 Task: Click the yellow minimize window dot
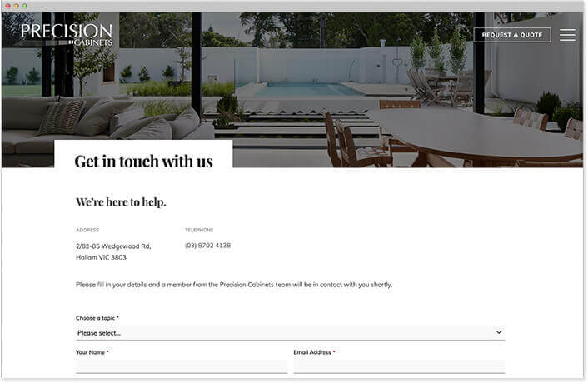pos(16,6)
